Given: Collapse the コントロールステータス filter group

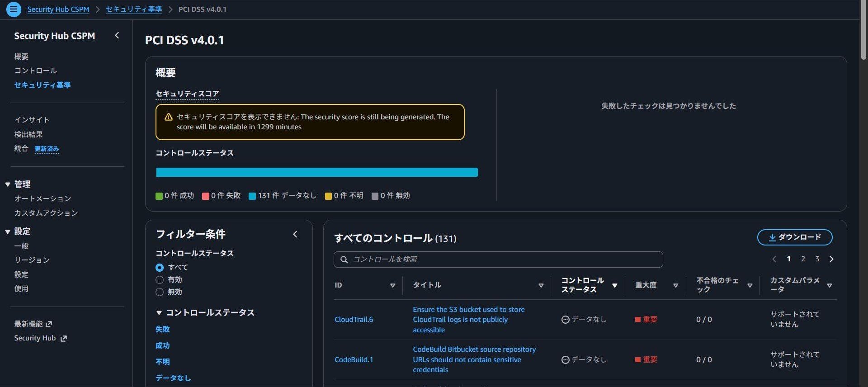Looking at the screenshot, I should point(159,313).
